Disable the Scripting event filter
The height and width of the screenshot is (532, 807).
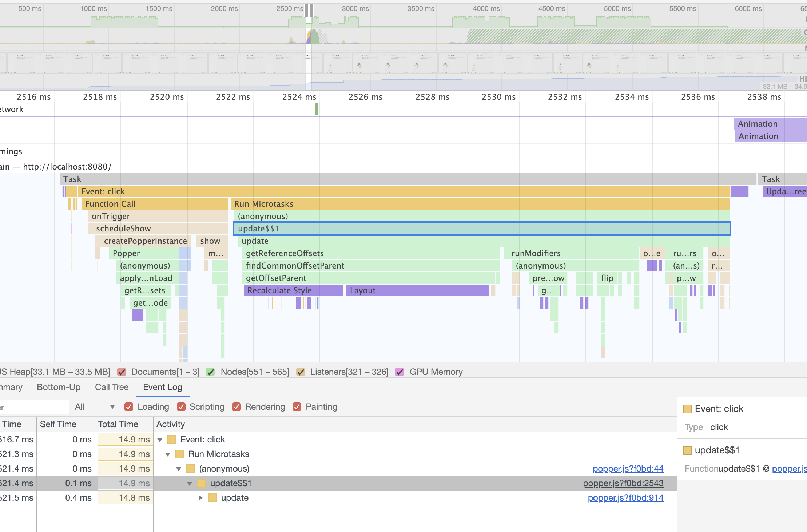(182, 406)
